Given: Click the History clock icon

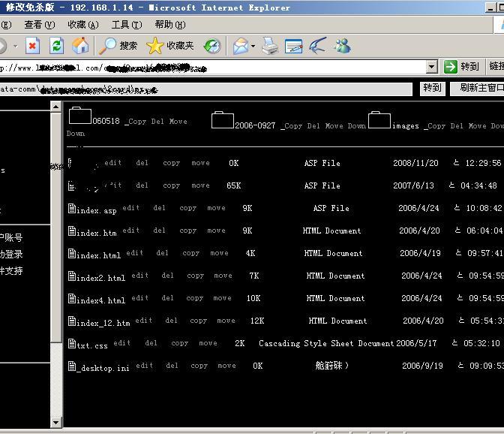Looking at the screenshot, I should click(213, 46).
